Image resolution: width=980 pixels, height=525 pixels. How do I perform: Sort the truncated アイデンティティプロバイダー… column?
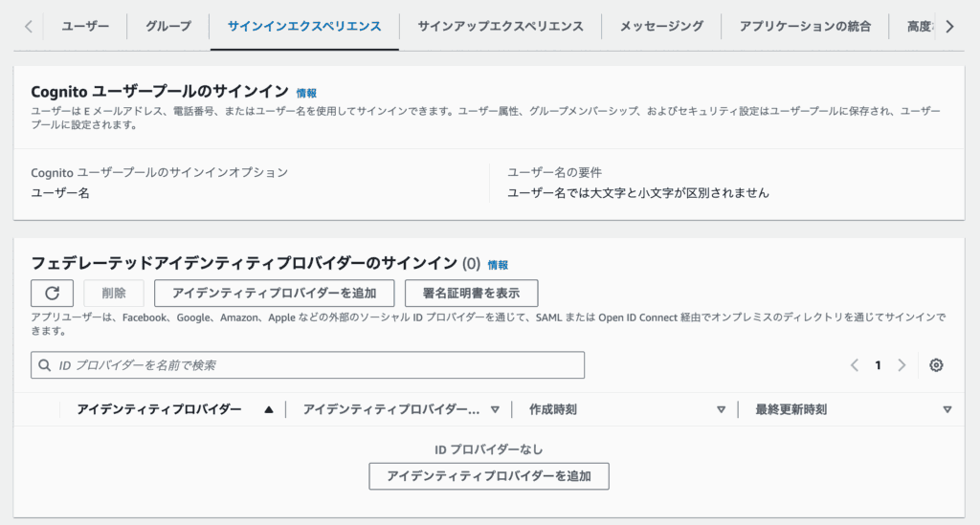495,409
